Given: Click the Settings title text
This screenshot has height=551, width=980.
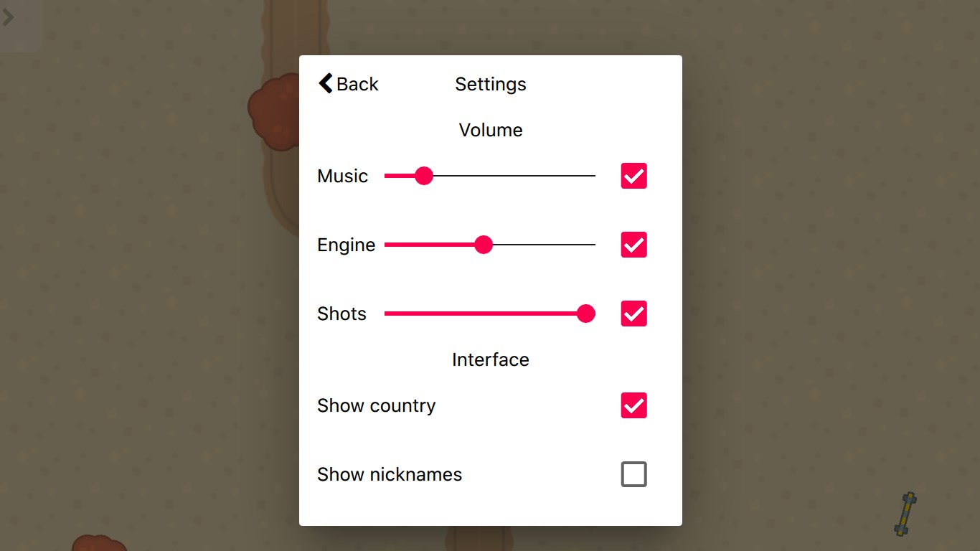Looking at the screenshot, I should coord(491,84).
